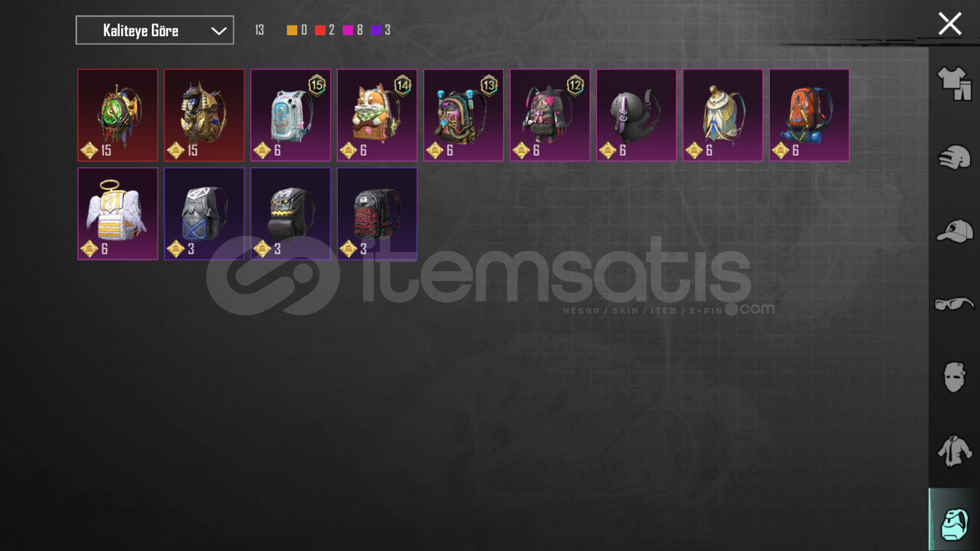Viewport: 980px width, 551px height.
Task: Open the outfits category icon
Action: (954, 84)
